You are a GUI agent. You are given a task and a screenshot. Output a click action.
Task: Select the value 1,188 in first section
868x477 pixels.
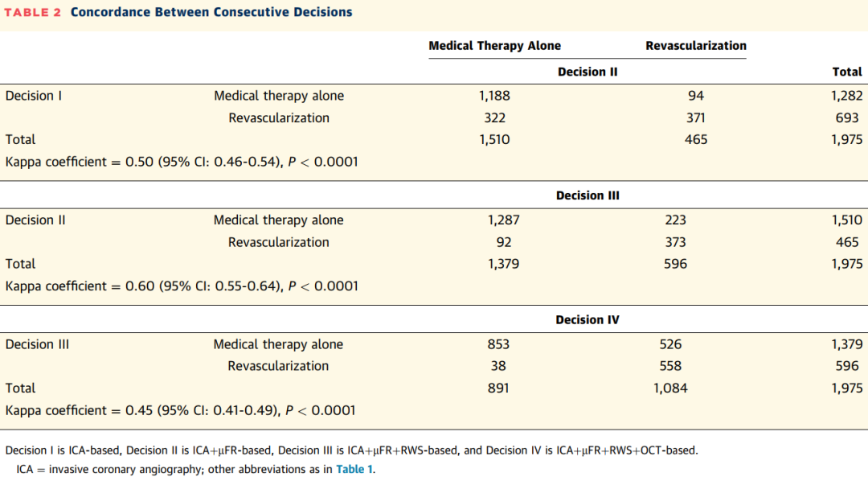click(494, 96)
